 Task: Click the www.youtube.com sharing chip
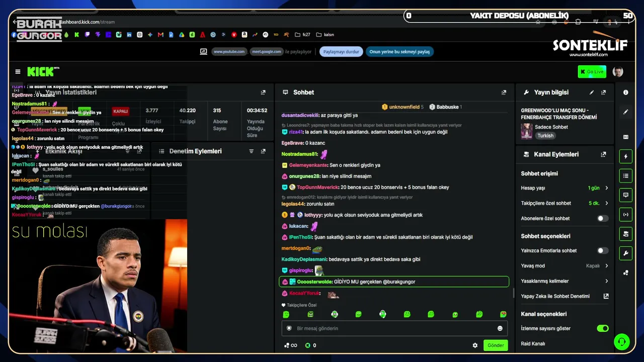pos(229,52)
